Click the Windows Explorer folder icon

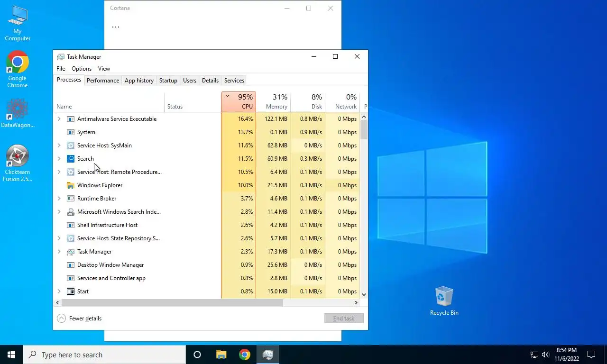(x=71, y=185)
